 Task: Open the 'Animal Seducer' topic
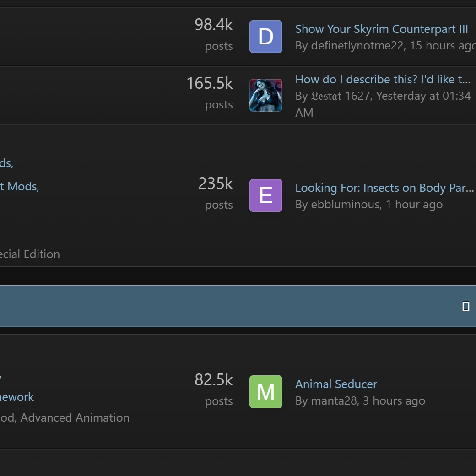pos(336,384)
